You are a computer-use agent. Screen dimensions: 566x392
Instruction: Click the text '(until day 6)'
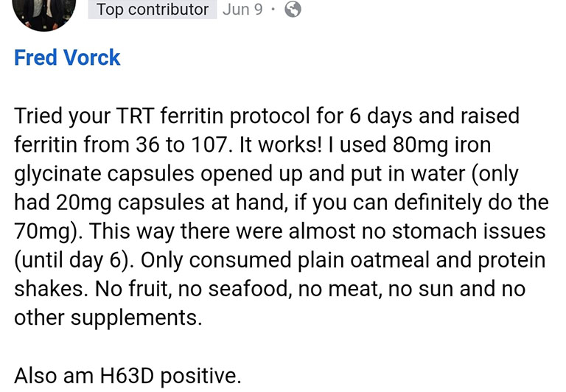tap(74, 259)
